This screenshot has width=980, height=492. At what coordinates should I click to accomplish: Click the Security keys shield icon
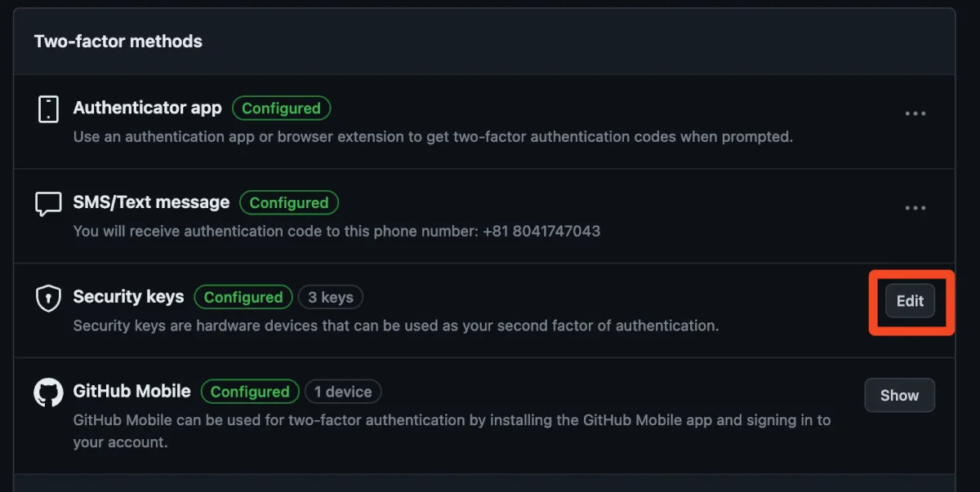49,298
